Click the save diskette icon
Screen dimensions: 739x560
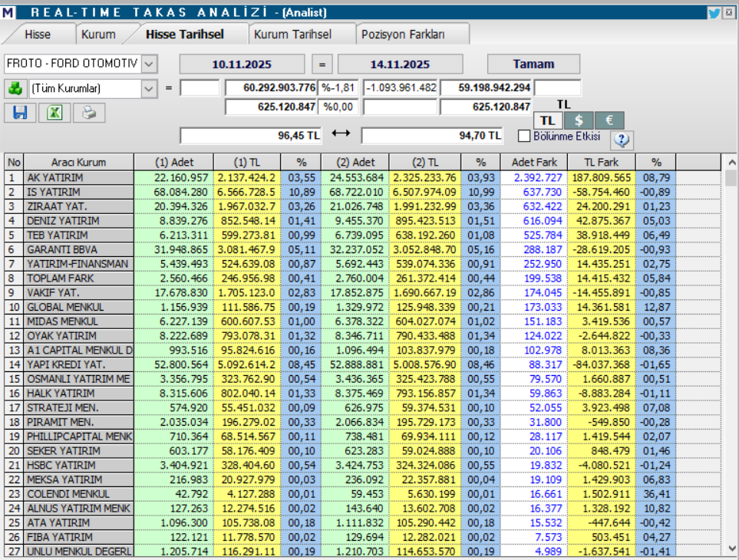click(x=19, y=113)
